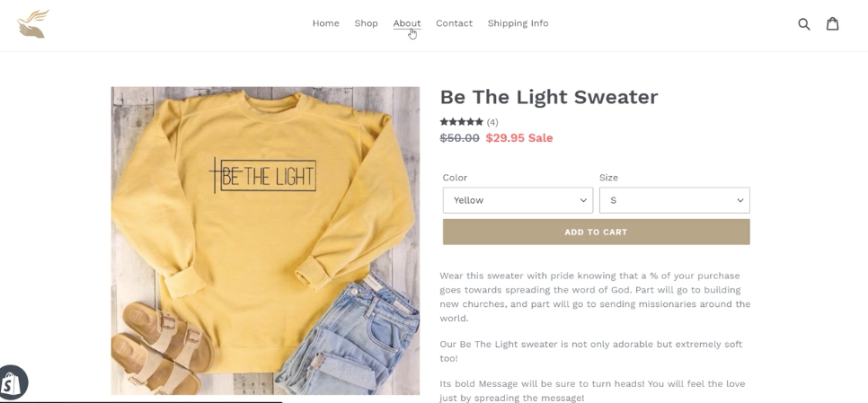Viewport: 868px width, 403px height.
Task: Click the yellow sweater product image
Action: coord(265,241)
